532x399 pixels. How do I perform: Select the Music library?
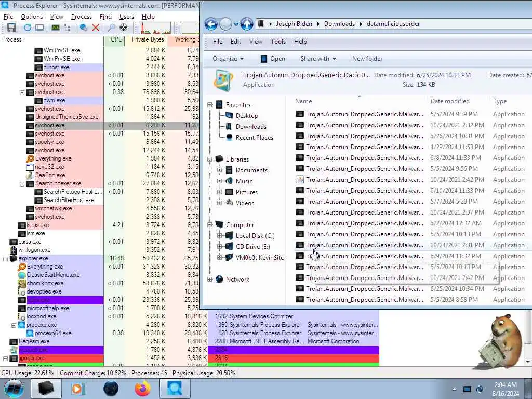[x=244, y=181]
